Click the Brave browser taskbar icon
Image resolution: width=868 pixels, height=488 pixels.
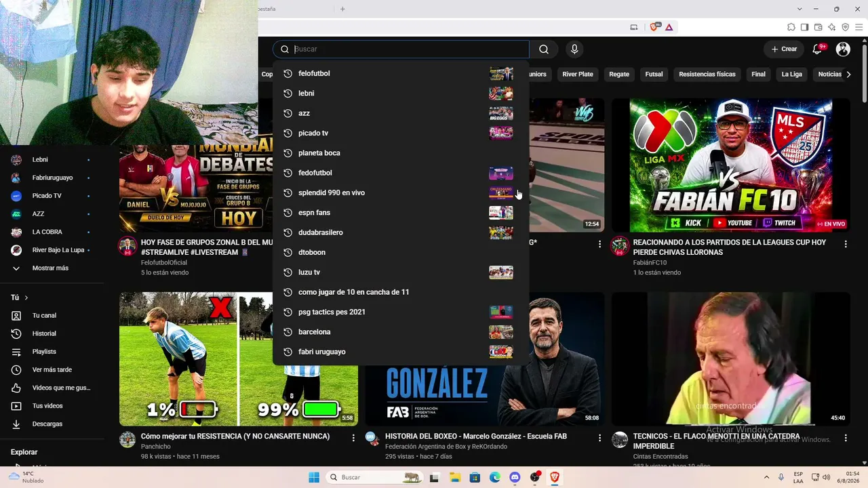[x=555, y=477]
